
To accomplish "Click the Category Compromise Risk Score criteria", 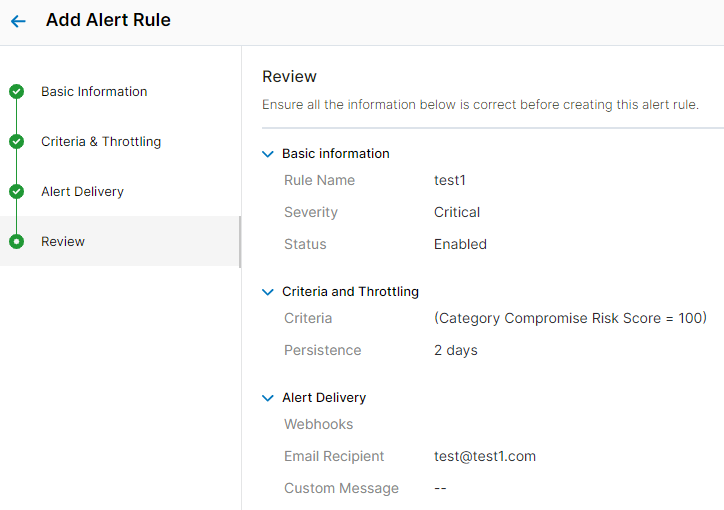I will pyautogui.click(x=570, y=319).
